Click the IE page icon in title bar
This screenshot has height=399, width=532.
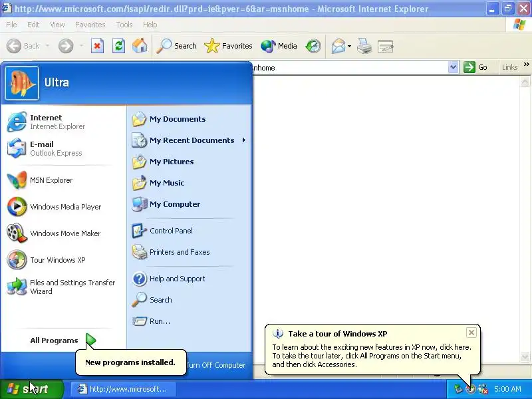point(7,8)
